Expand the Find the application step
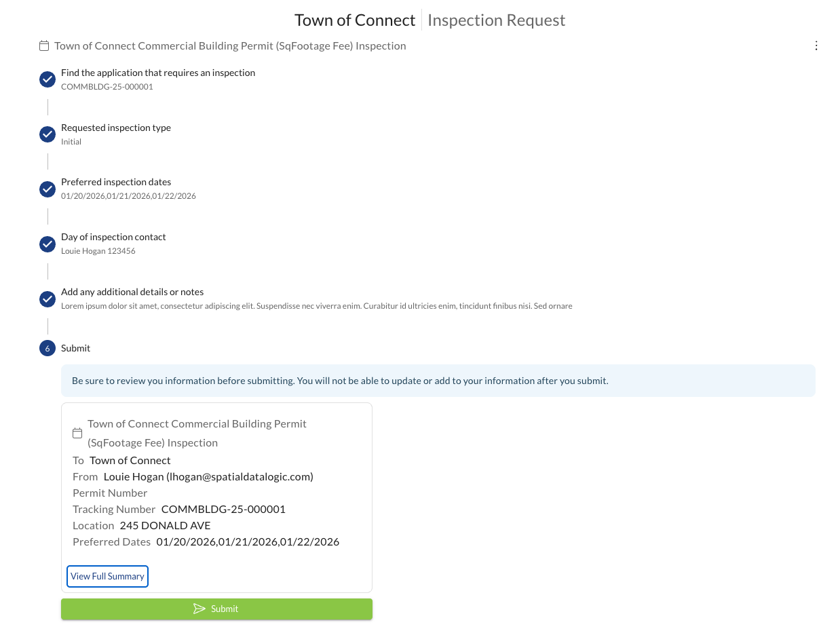The width and height of the screenshot is (840, 629). point(158,73)
